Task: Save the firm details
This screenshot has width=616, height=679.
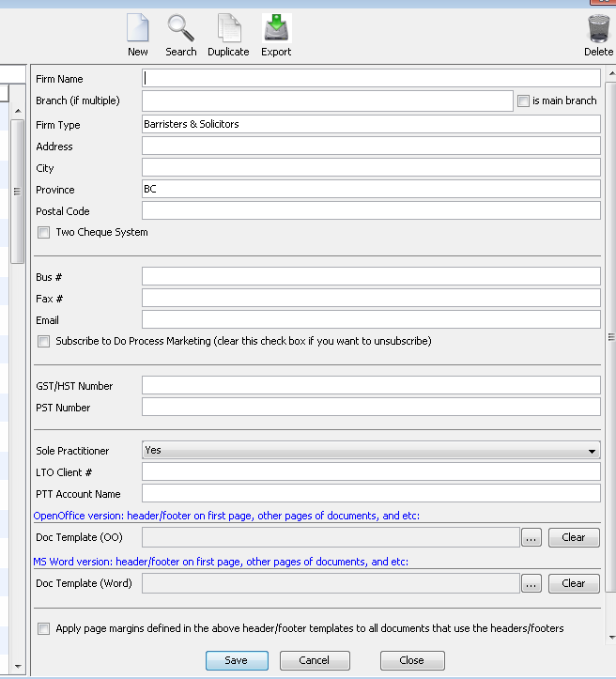Action: [x=237, y=660]
